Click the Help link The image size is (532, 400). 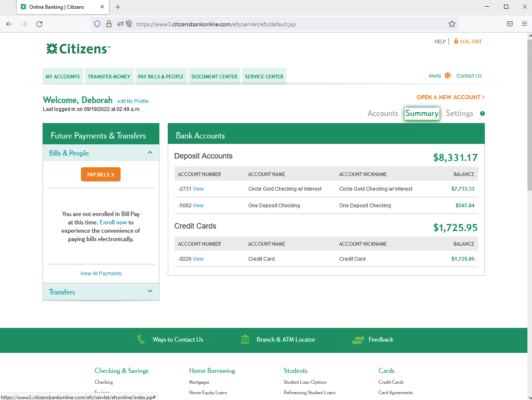(440, 42)
